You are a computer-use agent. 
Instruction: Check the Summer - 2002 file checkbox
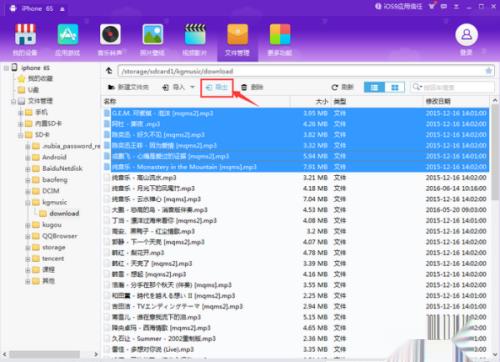(107, 339)
